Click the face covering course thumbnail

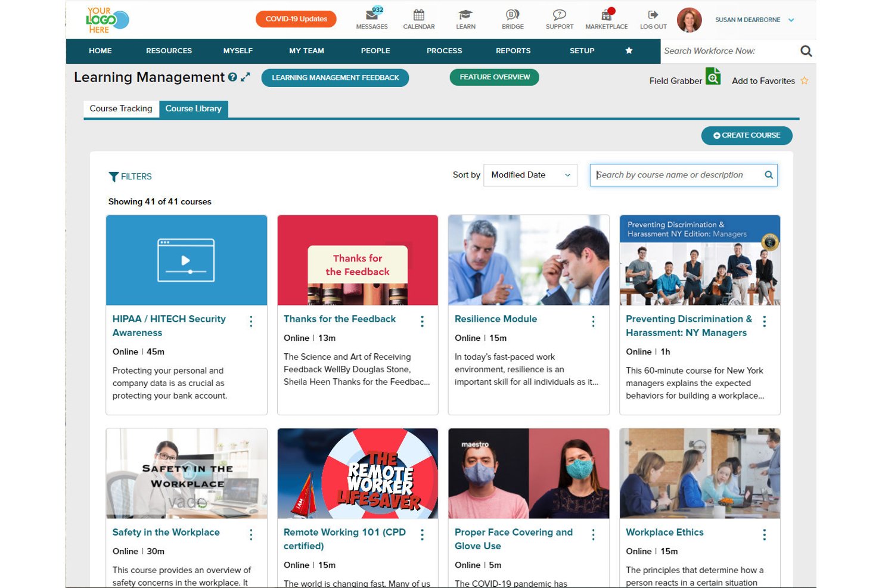click(x=529, y=474)
